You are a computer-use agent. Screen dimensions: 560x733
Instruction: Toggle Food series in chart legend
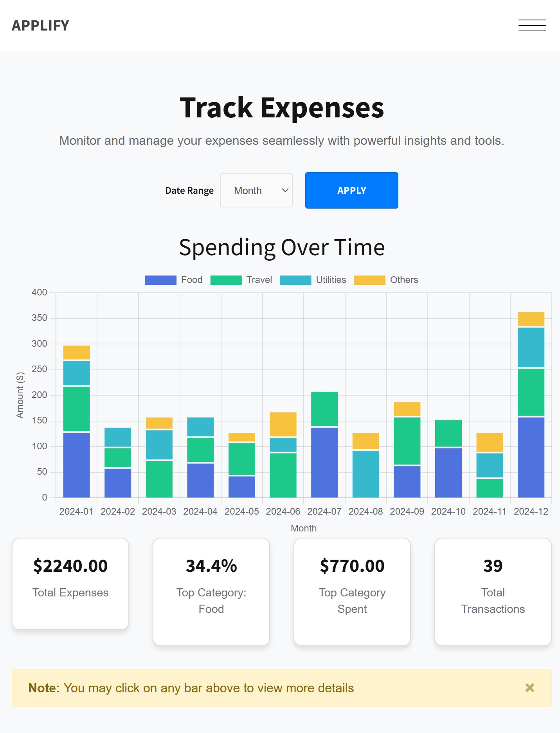click(174, 280)
